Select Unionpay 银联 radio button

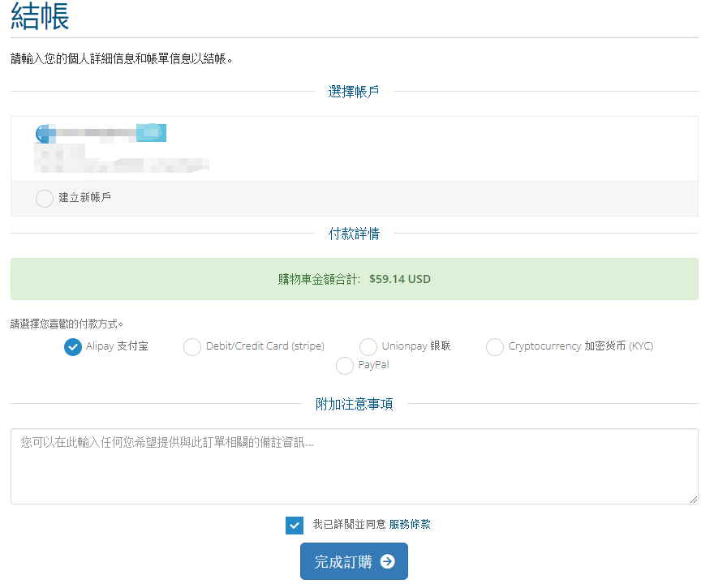pos(368,347)
